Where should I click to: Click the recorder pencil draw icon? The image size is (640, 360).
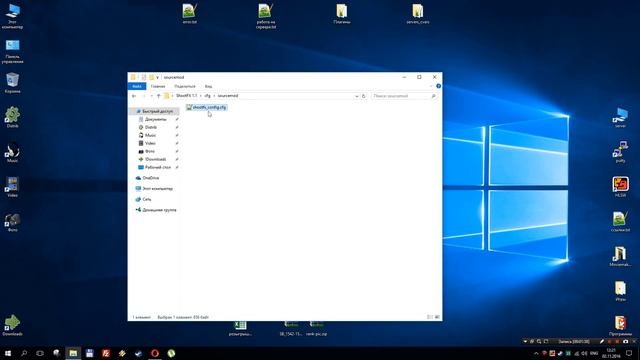pyautogui.click(x=602, y=341)
